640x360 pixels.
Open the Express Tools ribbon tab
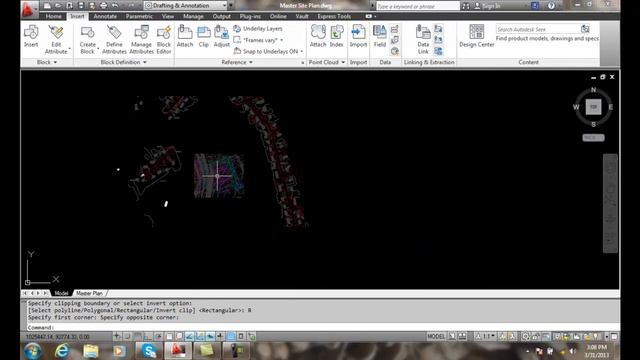click(x=334, y=16)
